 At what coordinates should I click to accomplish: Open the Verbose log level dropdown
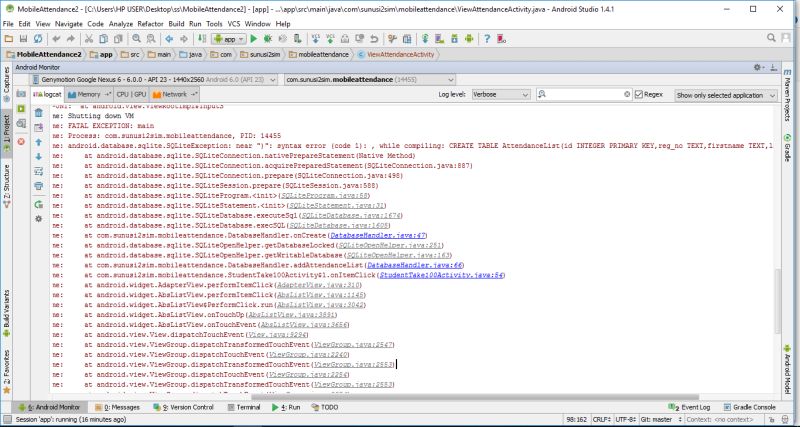501,94
